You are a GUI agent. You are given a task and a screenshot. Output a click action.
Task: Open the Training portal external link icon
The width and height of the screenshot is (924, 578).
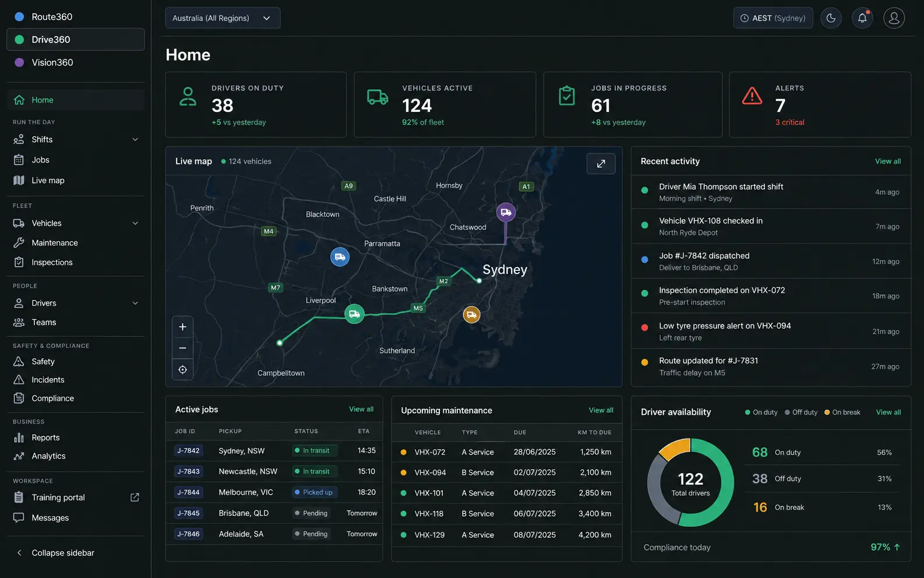[135, 498]
